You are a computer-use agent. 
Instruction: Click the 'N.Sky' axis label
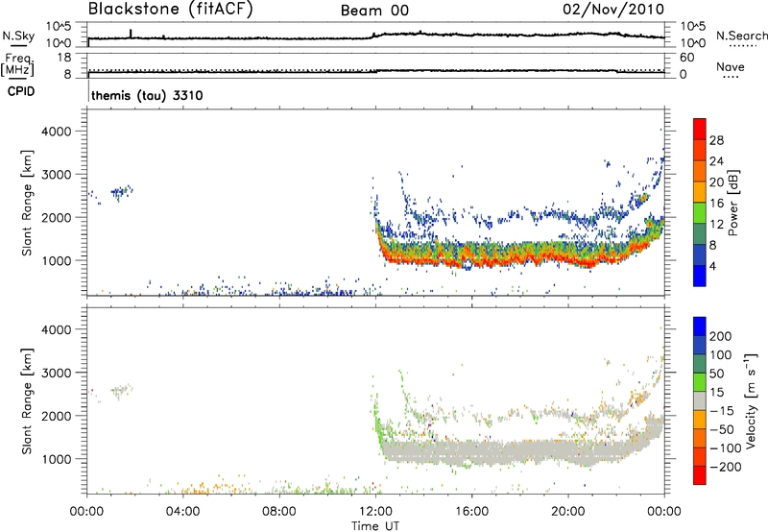point(18,36)
